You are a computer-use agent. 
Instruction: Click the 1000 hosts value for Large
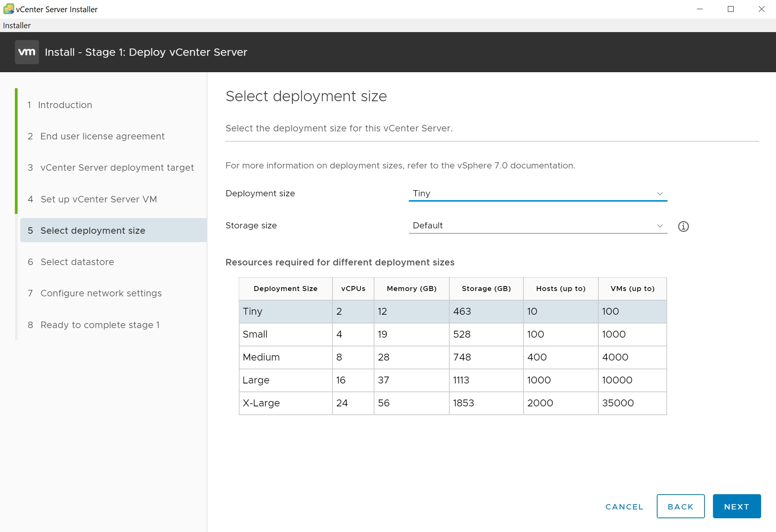(x=539, y=380)
